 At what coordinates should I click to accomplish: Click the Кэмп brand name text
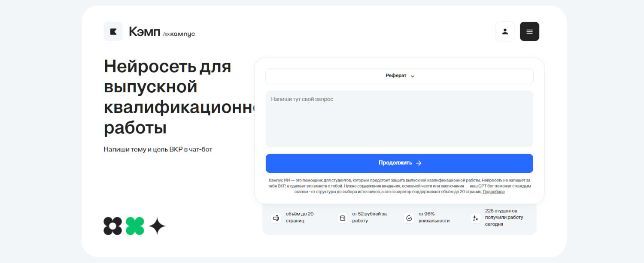[144, 32]
